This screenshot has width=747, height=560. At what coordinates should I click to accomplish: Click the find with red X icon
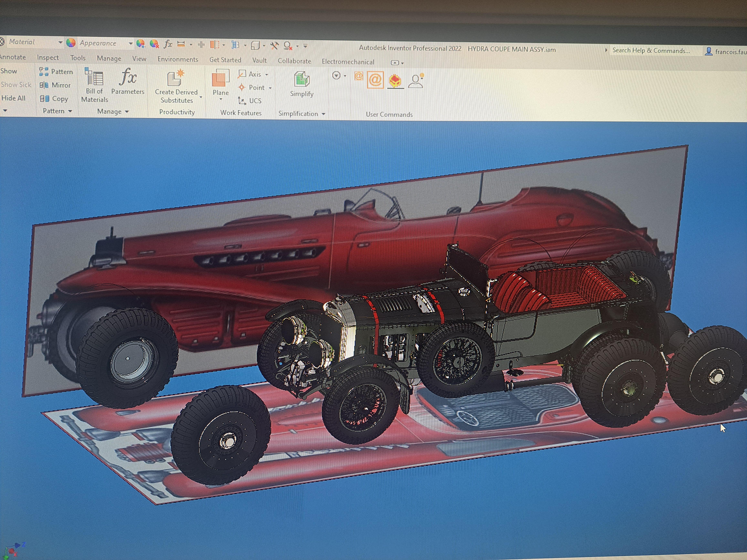(288, 46)
